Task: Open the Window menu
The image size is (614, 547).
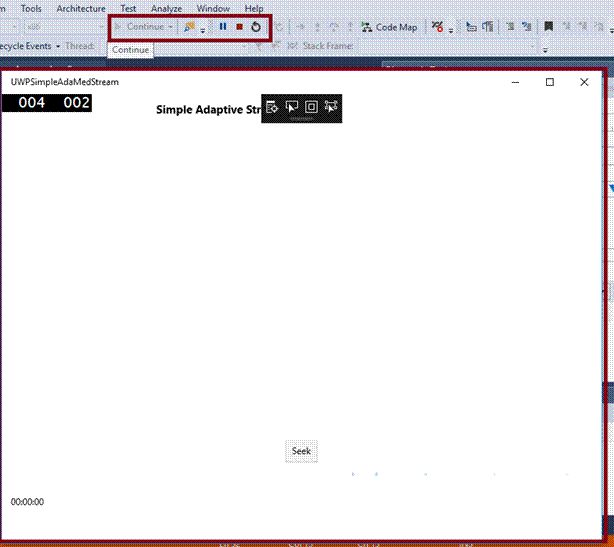Action: pyautogui.click(x=213, y=8)
